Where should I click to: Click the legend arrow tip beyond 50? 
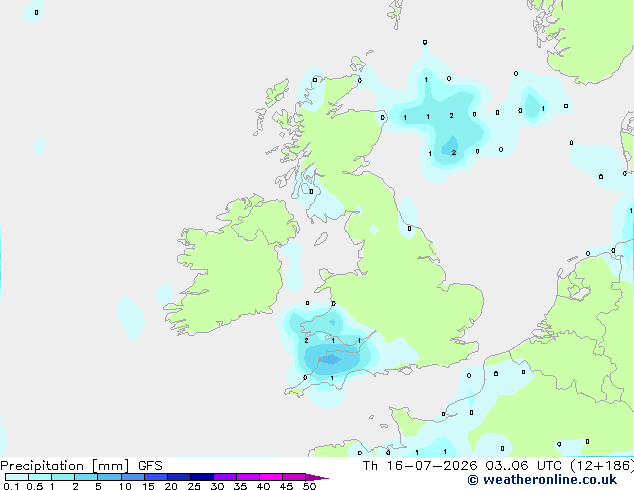coord(317,477)
